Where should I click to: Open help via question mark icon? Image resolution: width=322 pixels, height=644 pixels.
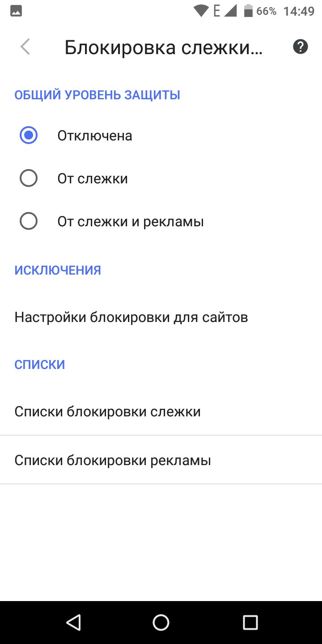pos(301,47)
